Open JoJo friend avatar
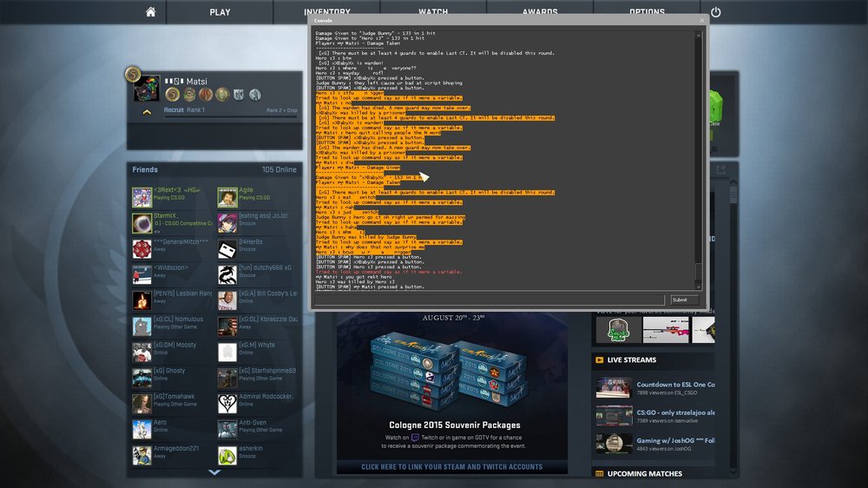 (x=227, y=223)
